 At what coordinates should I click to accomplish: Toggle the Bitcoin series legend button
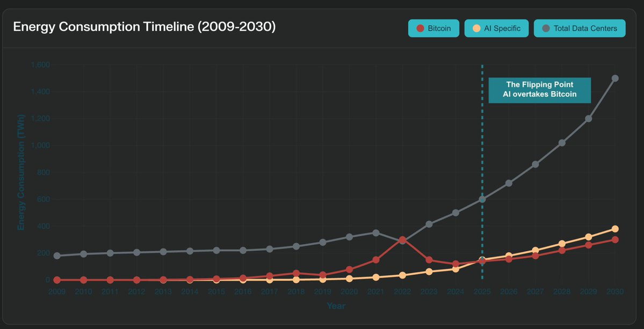(x=433, y=28)
